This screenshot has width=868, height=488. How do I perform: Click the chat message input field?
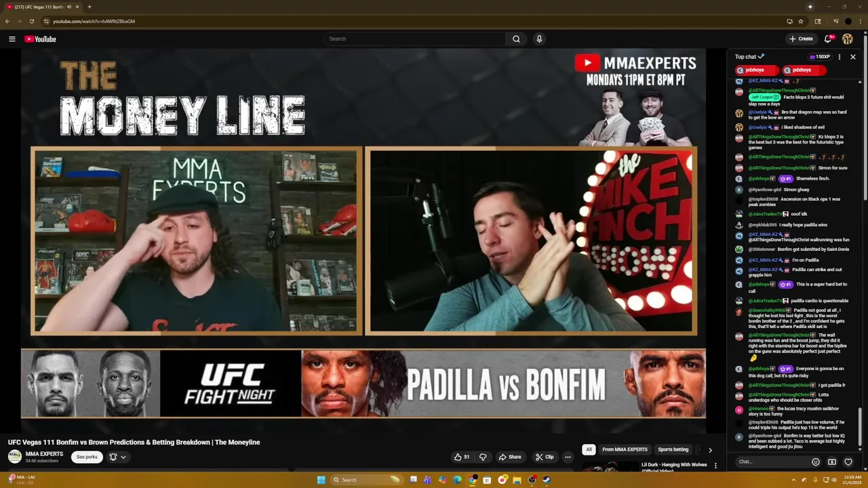[772, 462]
